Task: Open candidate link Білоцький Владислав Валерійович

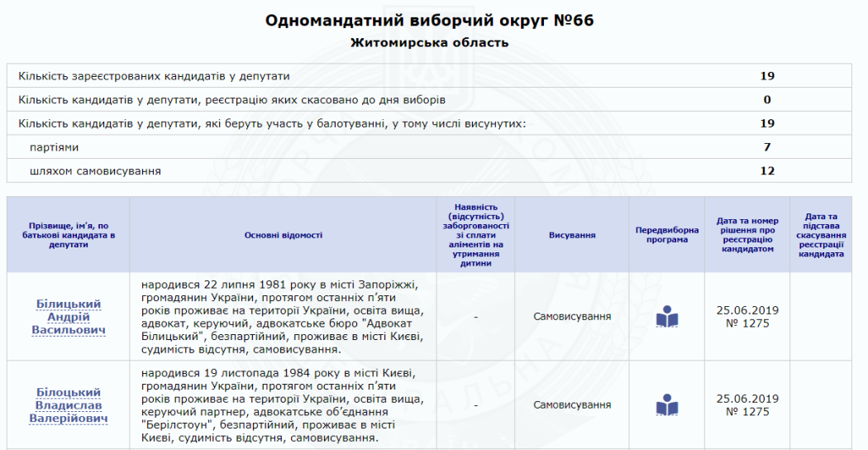Action: [68, 405]
